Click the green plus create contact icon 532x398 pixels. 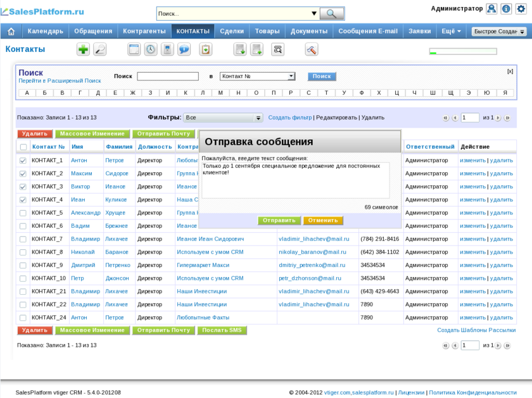(83, 49)
